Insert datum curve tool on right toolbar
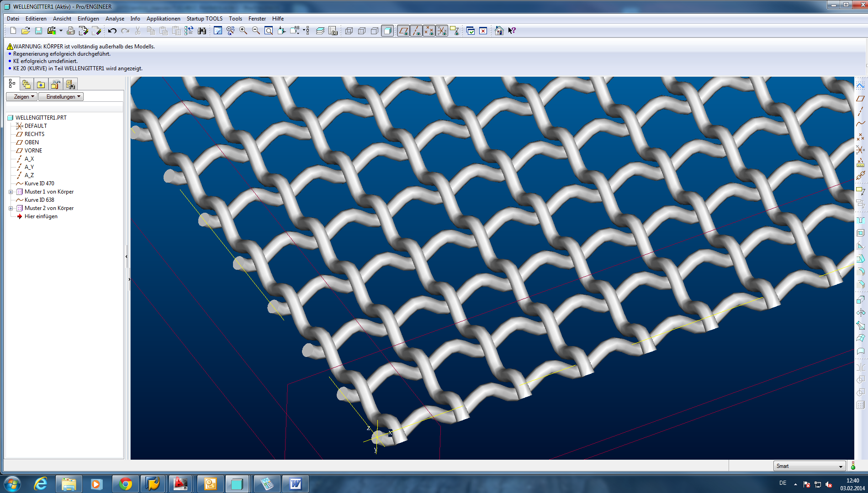 coord(861,124)
